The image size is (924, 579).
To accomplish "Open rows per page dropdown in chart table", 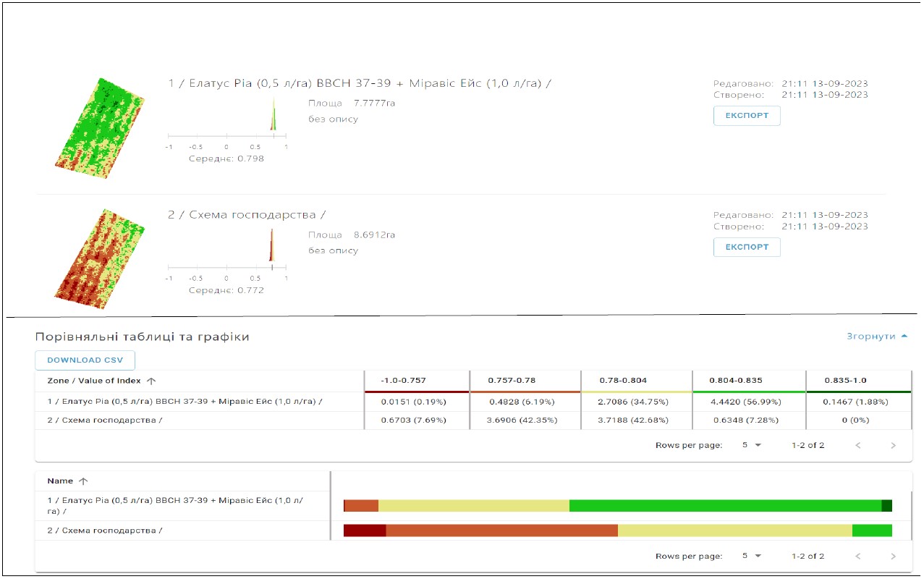I will 752,556.
